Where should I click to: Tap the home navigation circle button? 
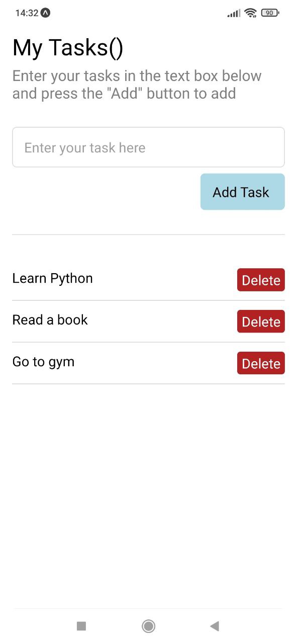[148, 626]
